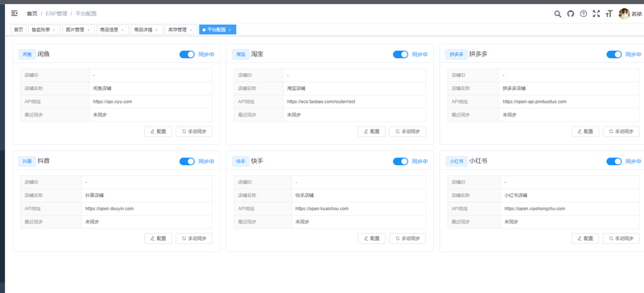The width and height of the screenshot is (644, 293).
Task: Click the 小红书店铺 store name cell
Action: click(570, 195)
